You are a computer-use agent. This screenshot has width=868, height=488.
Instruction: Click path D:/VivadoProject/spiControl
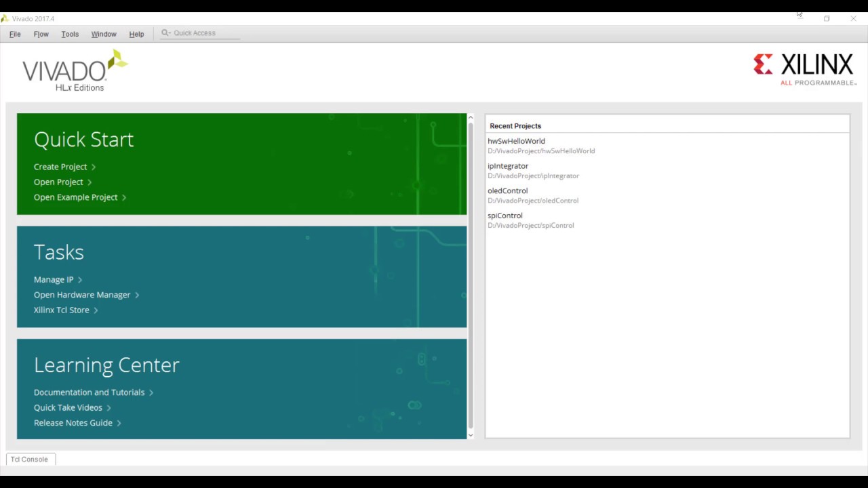(x=530, y=226)
